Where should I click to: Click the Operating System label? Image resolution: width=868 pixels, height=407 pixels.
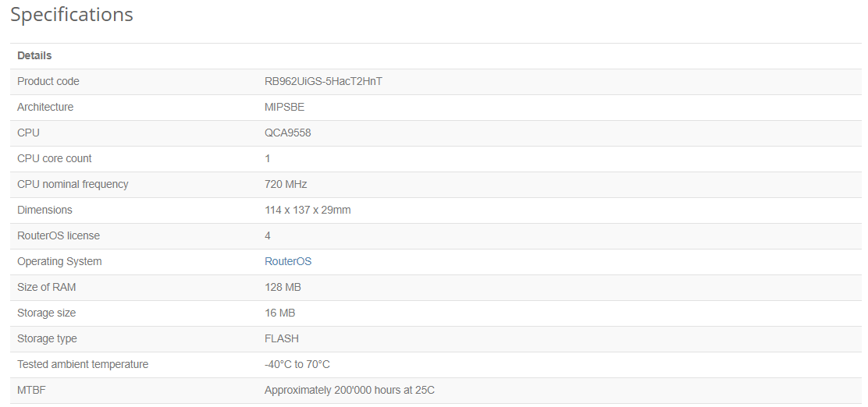point(59,261)
